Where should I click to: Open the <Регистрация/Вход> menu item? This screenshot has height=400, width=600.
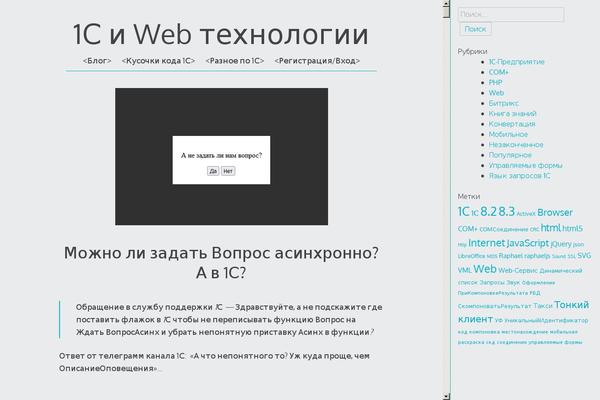(x=317, y=61)
